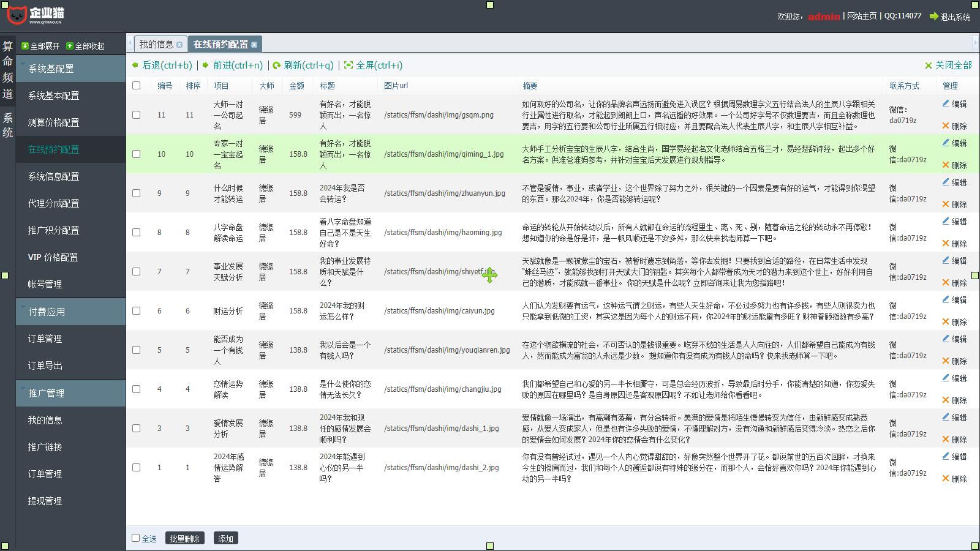
Task: Switch to the 我的信息 tab
Action: pyautogui.click(x=156, y=44)
